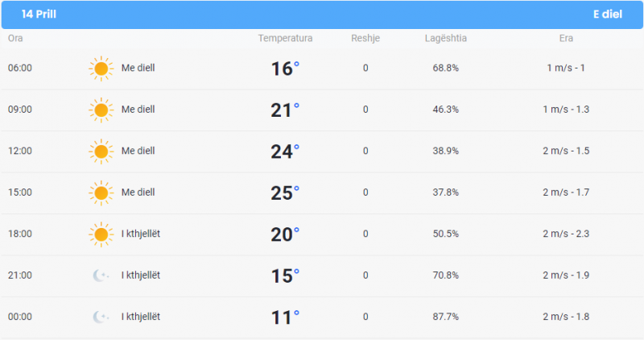The image size is (644, 340).
Task: Select the moon icon at 00:00
Action: pos(101,317)
